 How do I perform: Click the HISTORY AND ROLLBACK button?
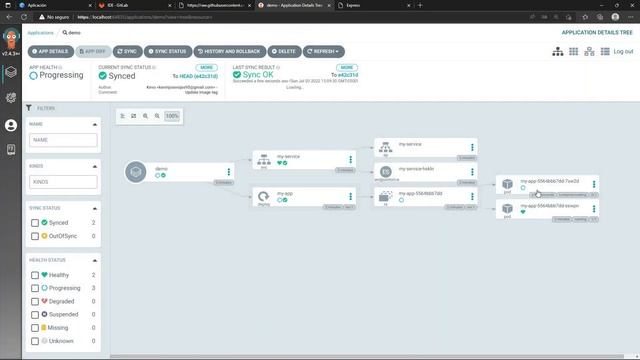coord(229,51)
